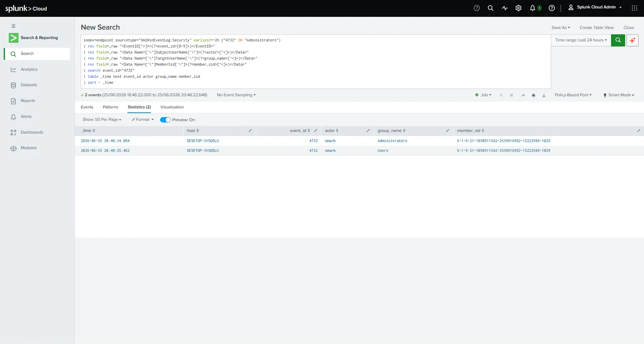This screenshot has width=644, height=344.
Task: Open the settings gear in the top bar
Action: [x=518, y=8]
